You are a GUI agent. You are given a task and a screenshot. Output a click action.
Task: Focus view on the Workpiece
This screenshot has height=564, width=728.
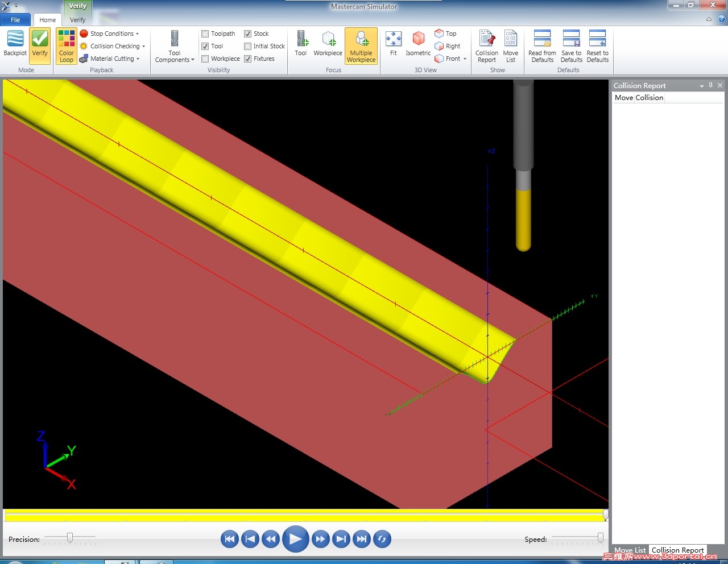point(328,44)
